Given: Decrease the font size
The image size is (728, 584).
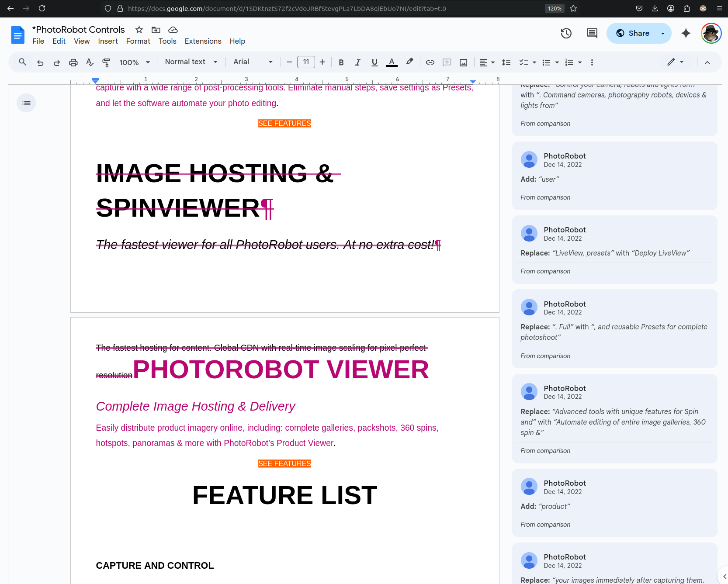Looking at the screenshot, I should 289,62.
